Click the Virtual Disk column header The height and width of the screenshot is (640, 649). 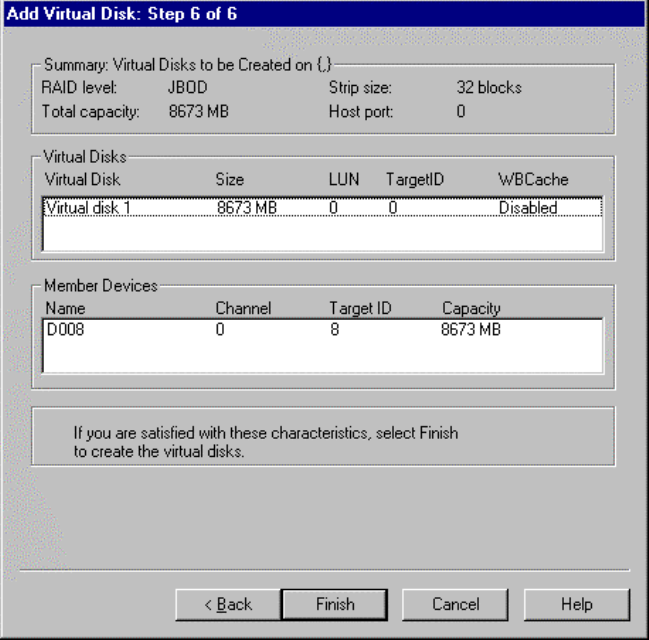(84, 180)
